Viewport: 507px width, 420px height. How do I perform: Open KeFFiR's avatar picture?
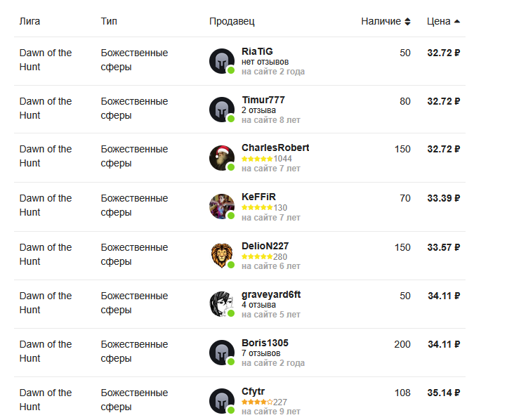pos(222,206)
